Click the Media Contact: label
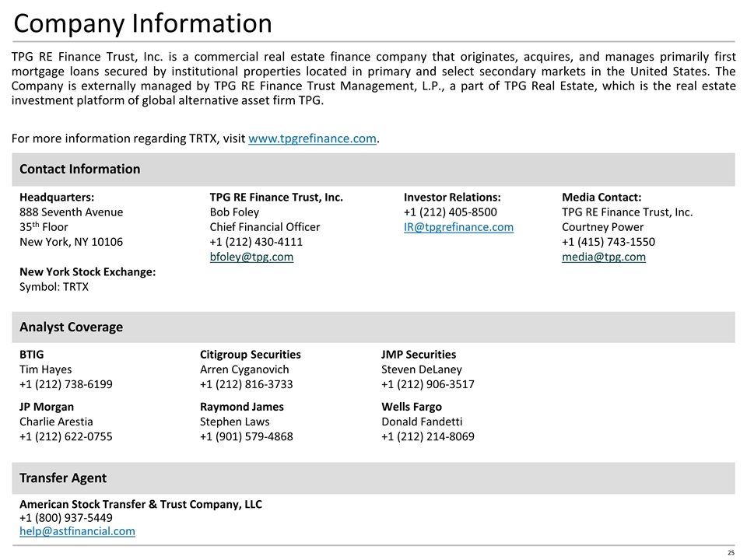Screen dimensions: 747x560 point(601,197)
